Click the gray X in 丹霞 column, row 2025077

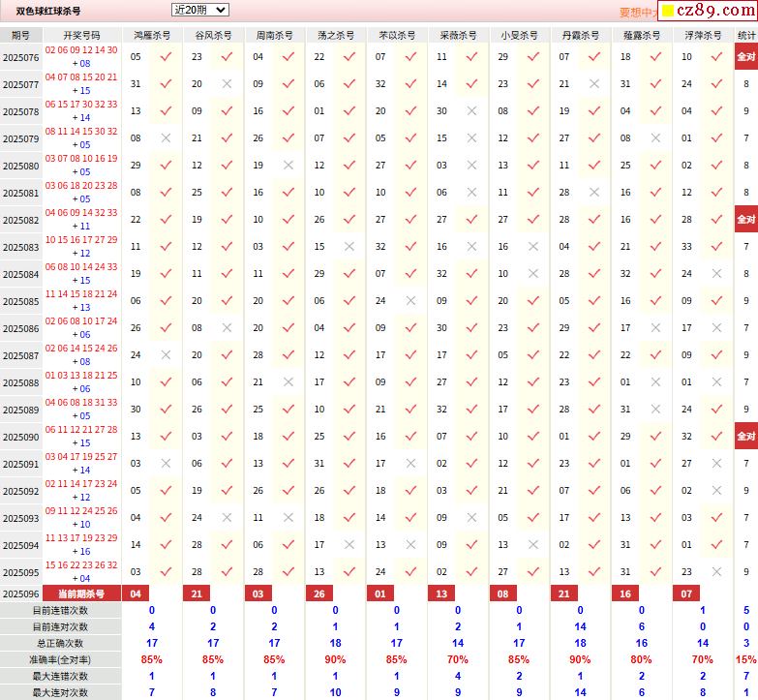click(594, 83)
